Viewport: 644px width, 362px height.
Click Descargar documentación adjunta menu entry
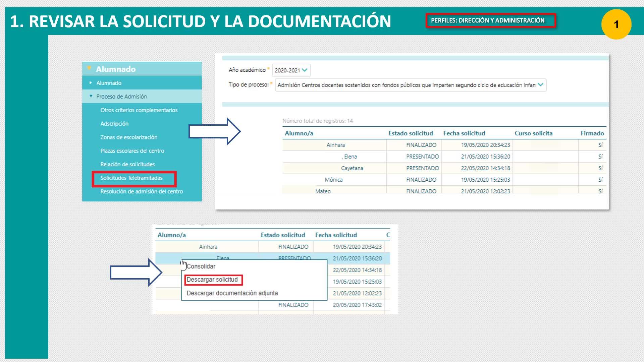coord(232,293)
